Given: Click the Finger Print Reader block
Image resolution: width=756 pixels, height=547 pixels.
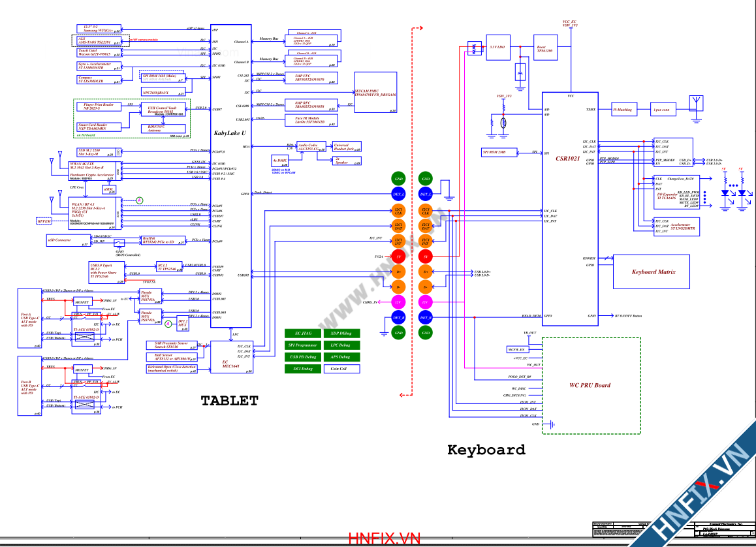Looking at the screenshot, I should tap(99, 106).
